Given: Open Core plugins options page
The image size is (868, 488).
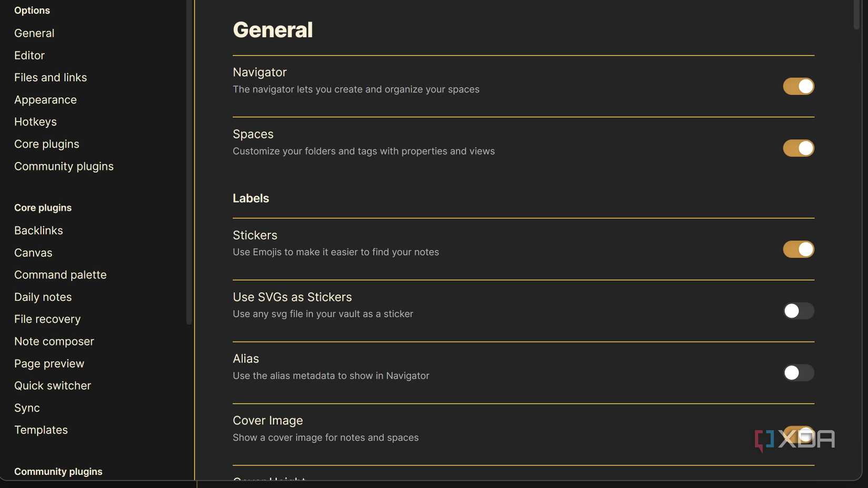Looking at the screenshot, I should pos(46,144).
